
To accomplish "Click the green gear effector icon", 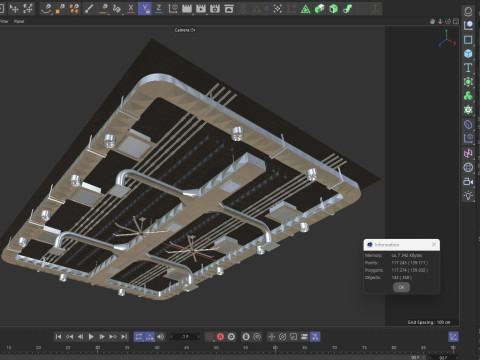I will (468, 110).
